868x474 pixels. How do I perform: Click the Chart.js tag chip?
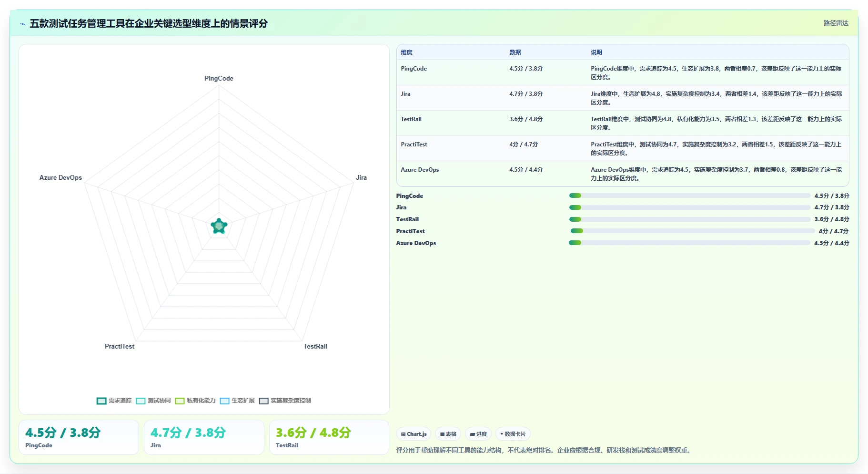(414, 434)
